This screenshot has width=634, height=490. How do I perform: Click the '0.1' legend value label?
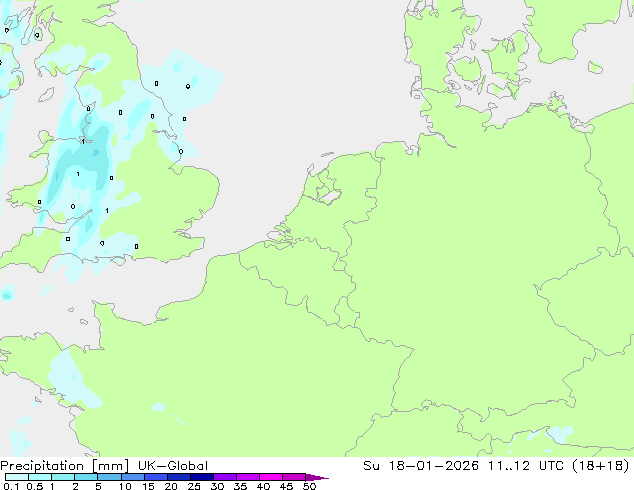pyautogui.click(x=11, y=486)
